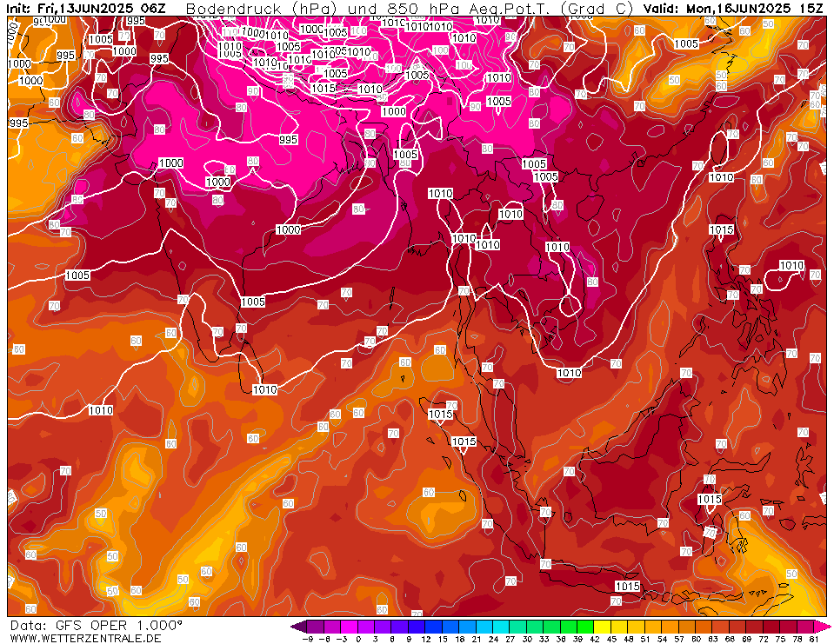Image resolution: width=834 pixels, height=644 pixels.
Task: Select the golden swatch between 48 and 51
Action: point(636,626)
